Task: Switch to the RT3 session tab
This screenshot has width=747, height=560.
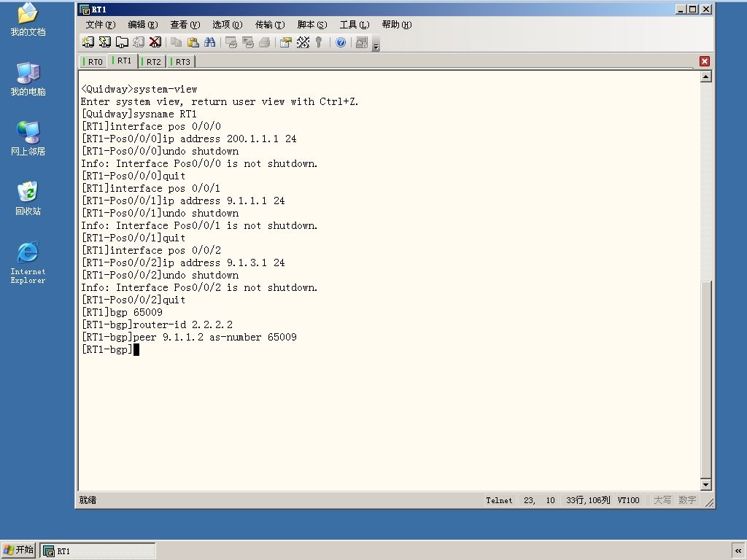Action: (181, 61)
